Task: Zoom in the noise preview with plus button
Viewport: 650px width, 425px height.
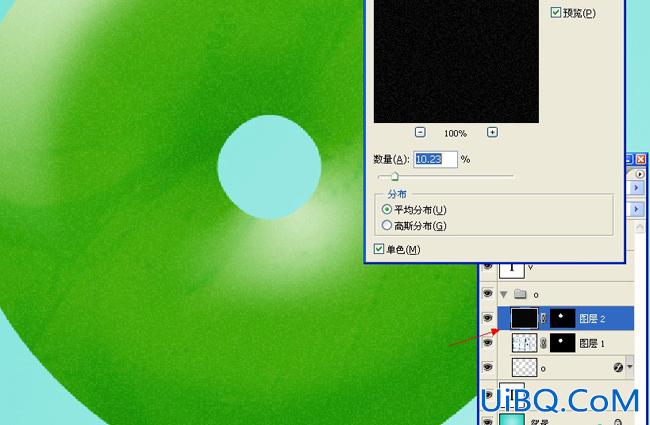Action: click(492, 132)
